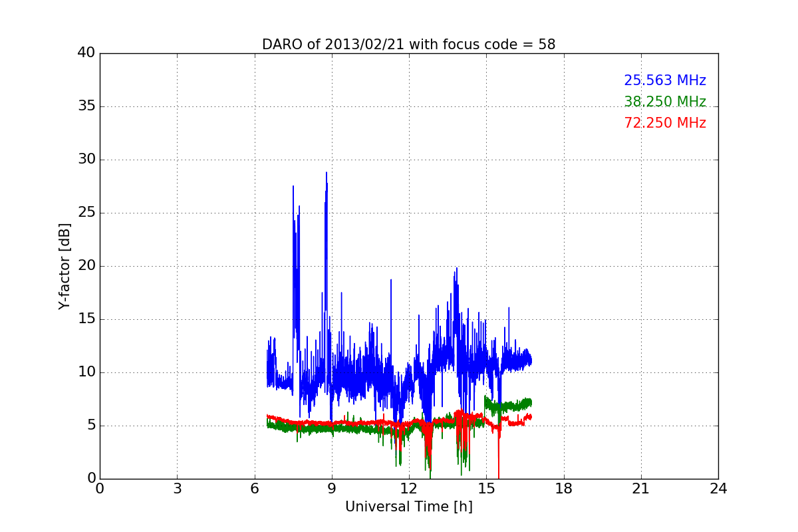Click the chart title mentioning focus code 58

[x=408, y=45]
